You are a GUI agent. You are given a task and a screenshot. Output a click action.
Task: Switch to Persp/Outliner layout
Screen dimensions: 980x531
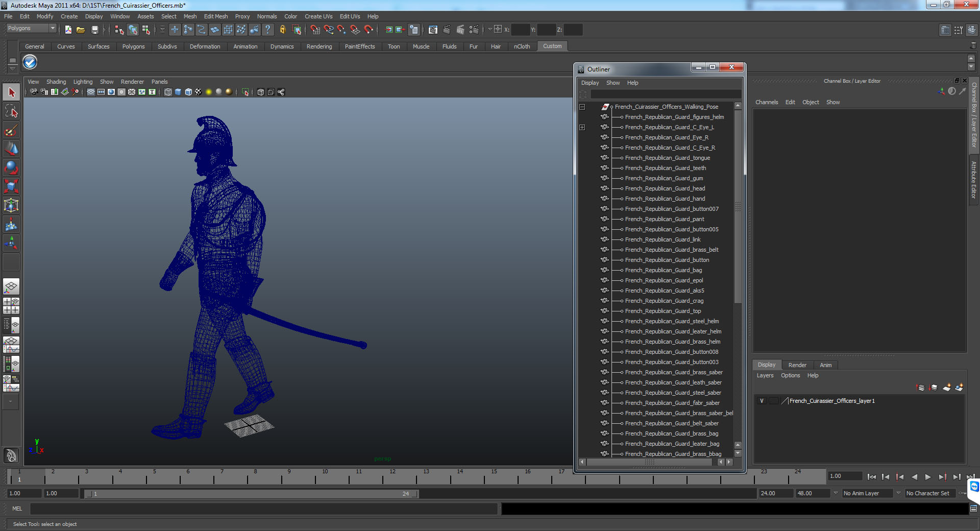tap(11, 325)
